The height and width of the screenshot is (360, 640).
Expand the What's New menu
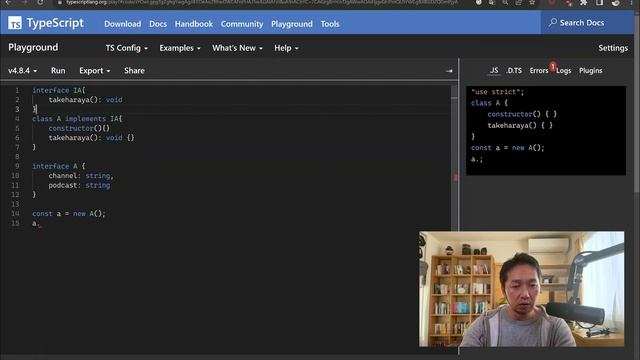(x=237, y=48)
